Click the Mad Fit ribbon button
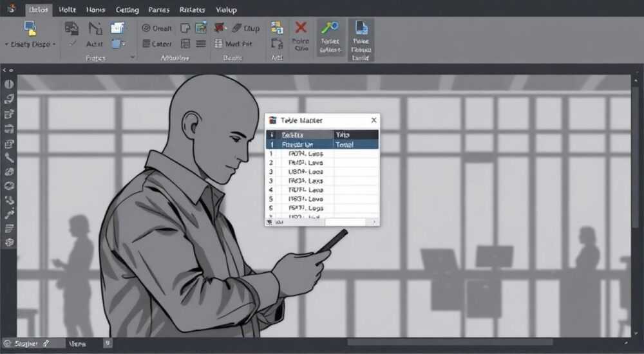Viewport: 644px width, 354px height. tap(233, 44)
